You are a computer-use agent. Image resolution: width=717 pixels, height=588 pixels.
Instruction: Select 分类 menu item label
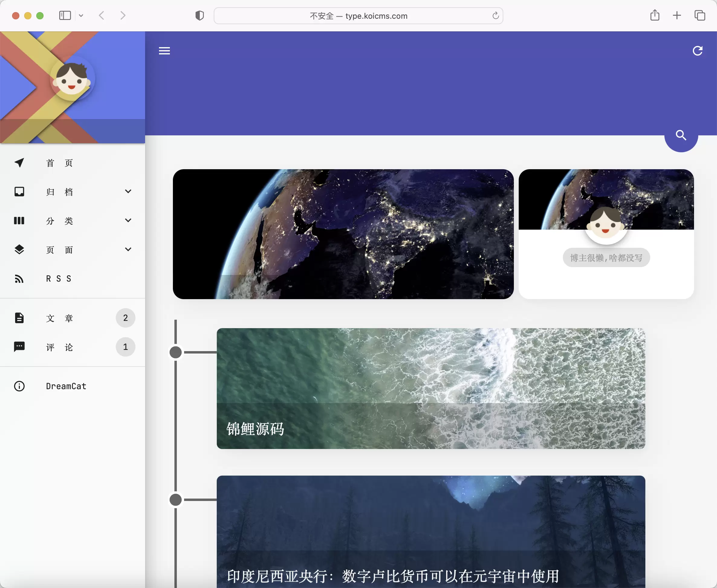pos(59,221)
